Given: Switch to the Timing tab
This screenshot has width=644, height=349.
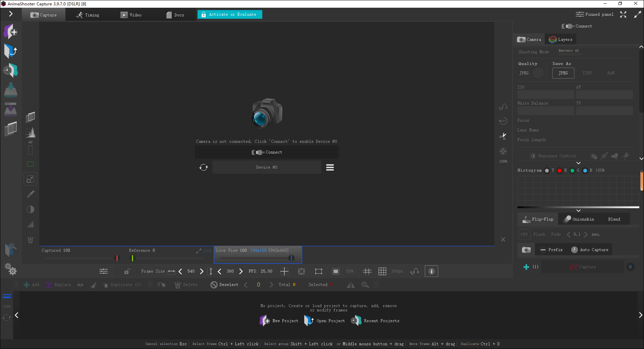Looking at the screenshot, I should point(88,15).
